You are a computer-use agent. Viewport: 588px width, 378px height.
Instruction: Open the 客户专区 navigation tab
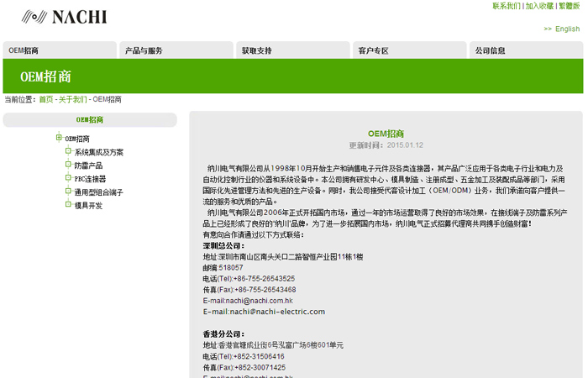410,50
